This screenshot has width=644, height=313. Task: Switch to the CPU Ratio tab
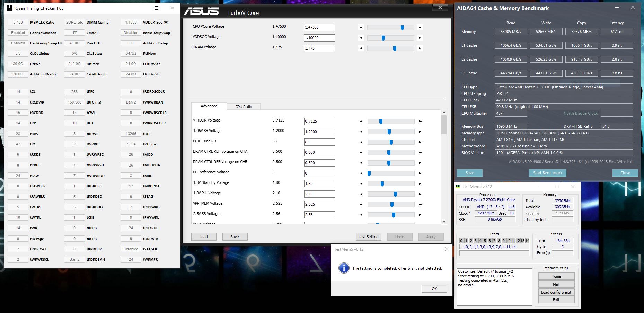(x=244, y=107)
